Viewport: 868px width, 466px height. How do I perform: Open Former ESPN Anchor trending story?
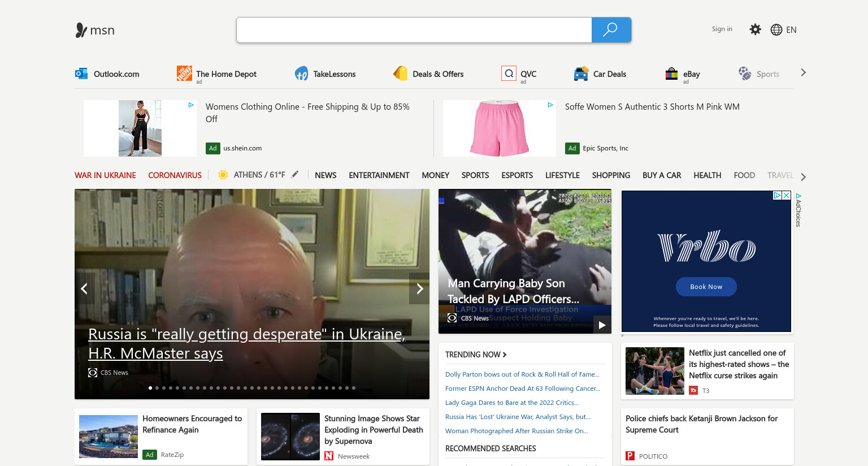523,389
